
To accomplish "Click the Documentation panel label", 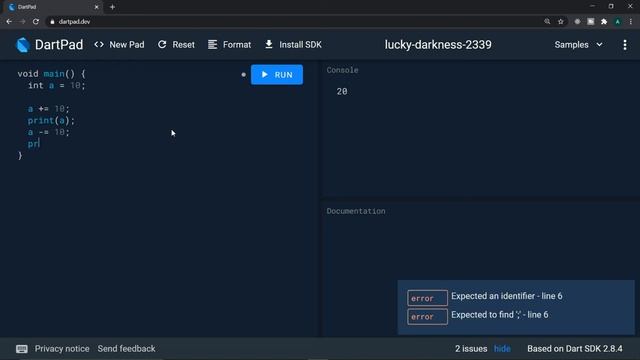I will pos(356,211).
